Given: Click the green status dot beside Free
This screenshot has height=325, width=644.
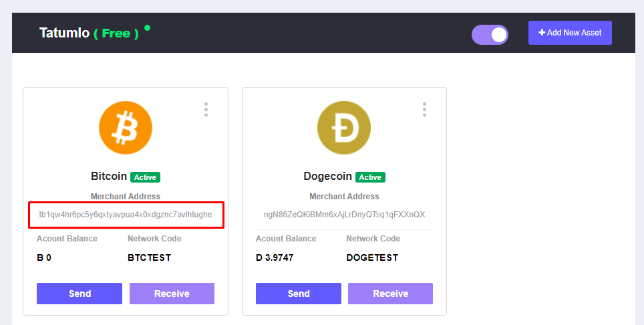Looking at the screenshot, I should coord(147,28).
